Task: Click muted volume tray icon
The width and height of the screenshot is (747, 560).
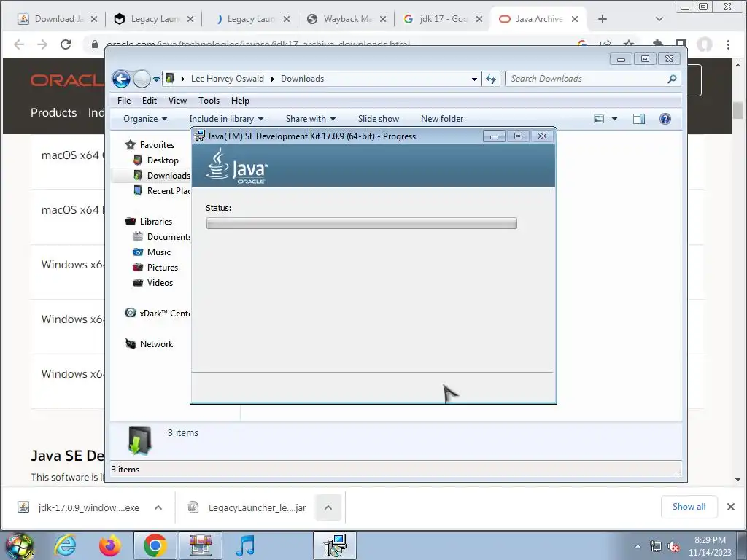Action: point(673,547)
